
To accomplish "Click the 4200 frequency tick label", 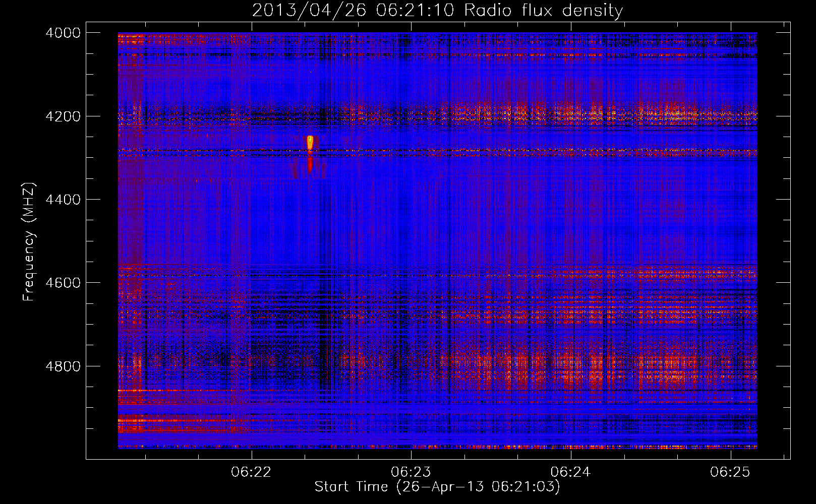I will click(x=63, y=116).
